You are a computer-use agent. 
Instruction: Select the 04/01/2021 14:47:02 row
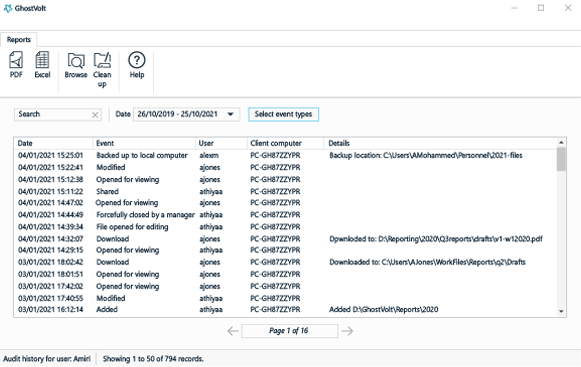(x=285, y=203)
